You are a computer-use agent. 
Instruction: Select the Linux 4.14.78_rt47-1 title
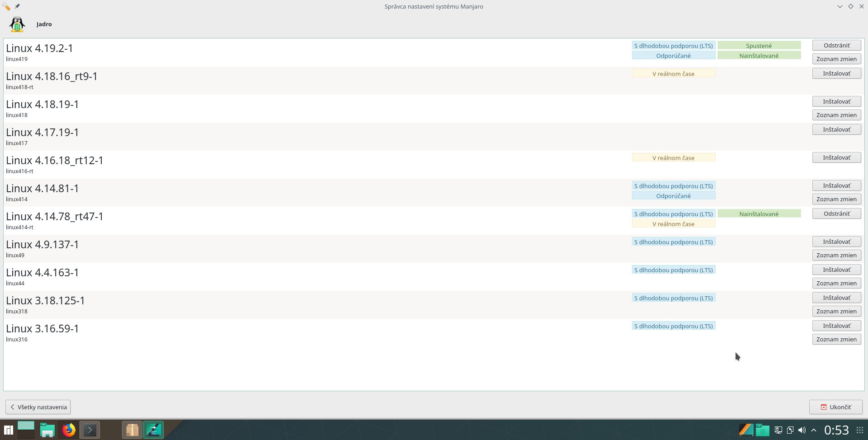point(55,216)
